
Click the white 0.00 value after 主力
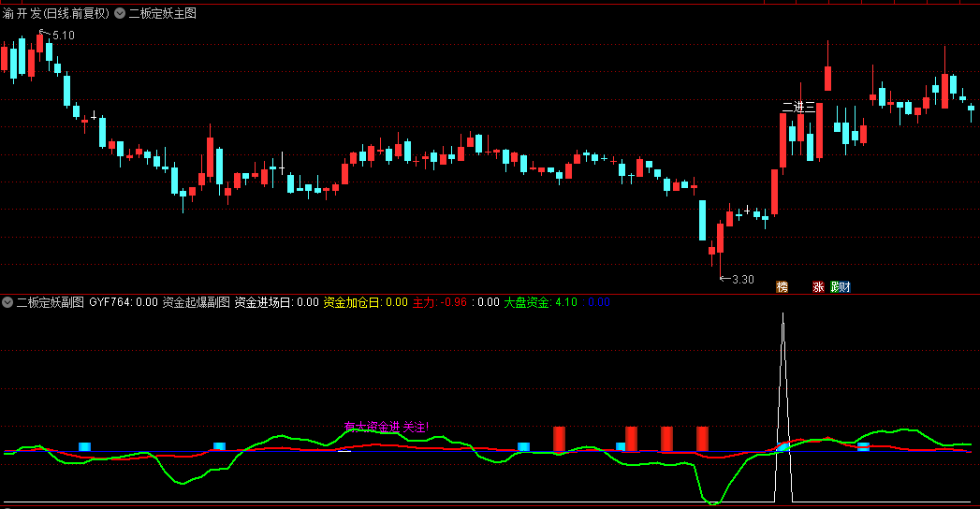click(488, 302)
